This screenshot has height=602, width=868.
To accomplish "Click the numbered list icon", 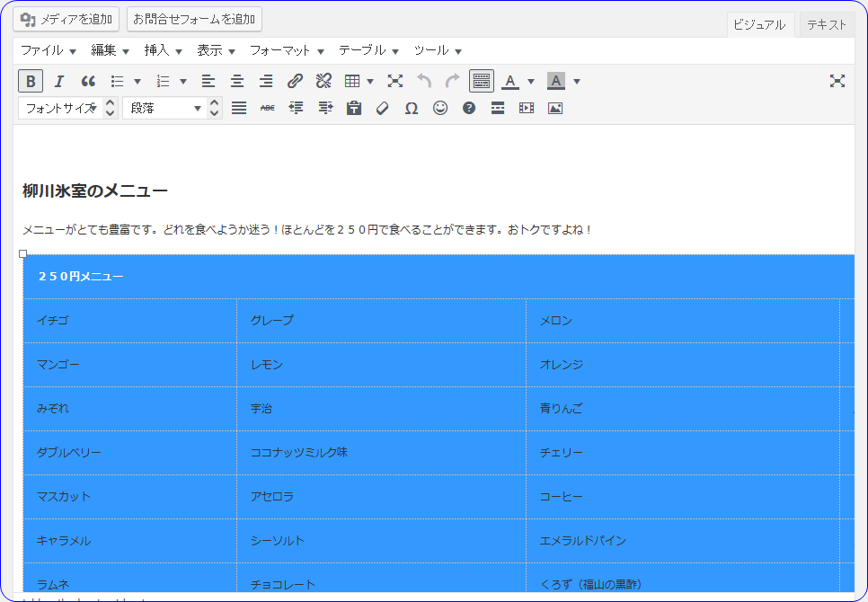I will [163, 82].
